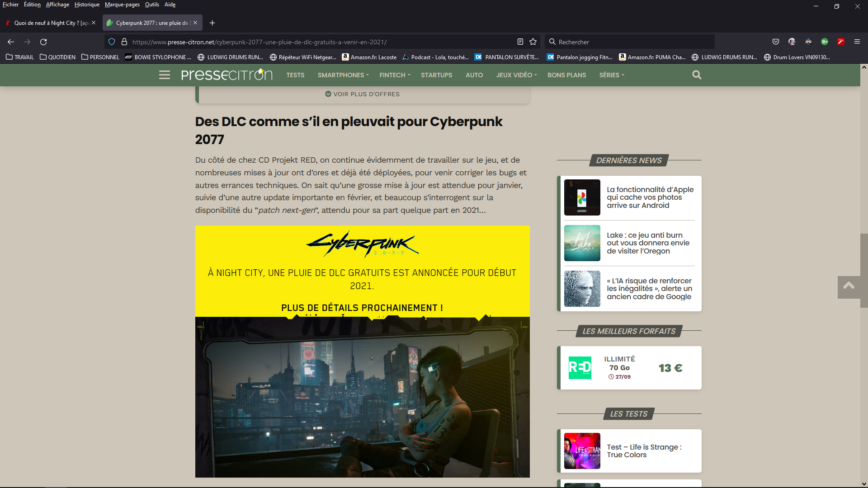The height and width of the screenshot is (488, 868).
Task: Open the red extension icon in the toolbar
Action: pyautogui.click(x=841, y=42)
